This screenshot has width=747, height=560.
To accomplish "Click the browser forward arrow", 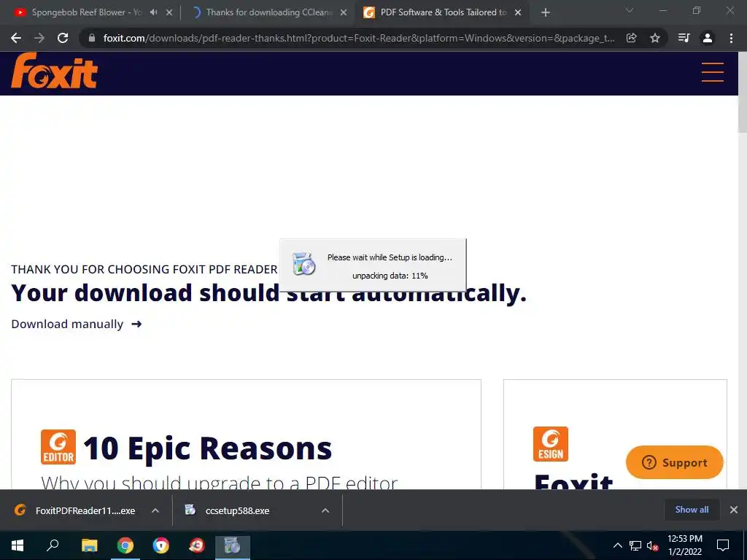I will tap(39, 38).
